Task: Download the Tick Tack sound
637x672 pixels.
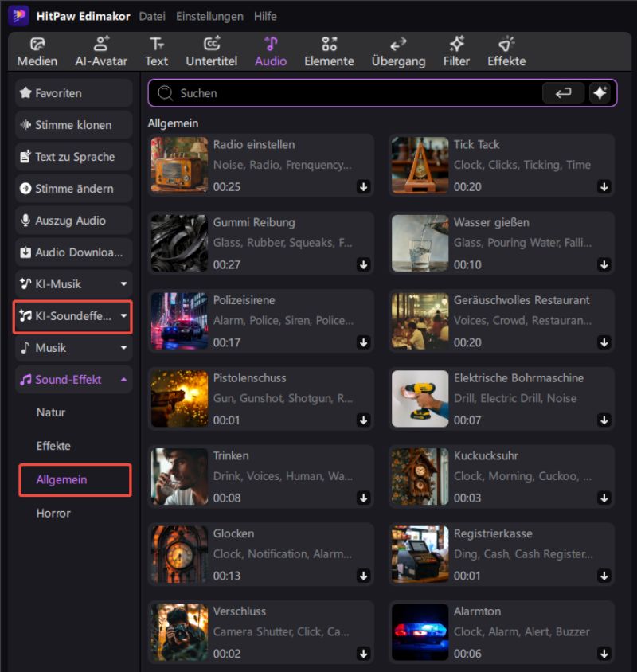Action: coord(604,188)
